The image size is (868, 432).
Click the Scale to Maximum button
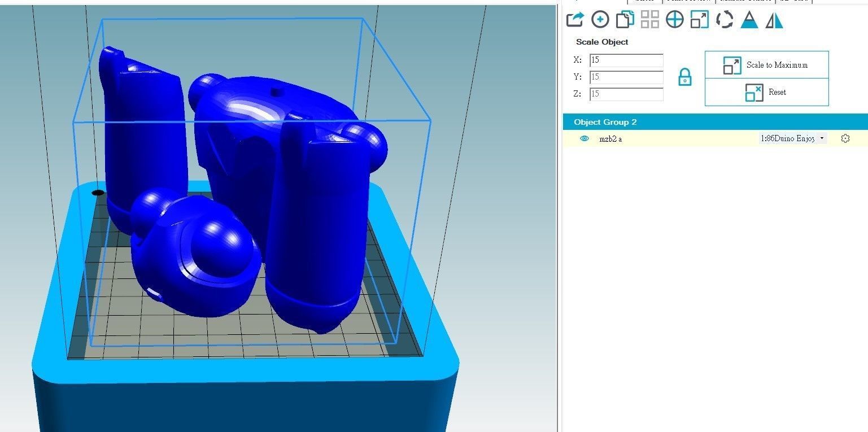[767, 65]
